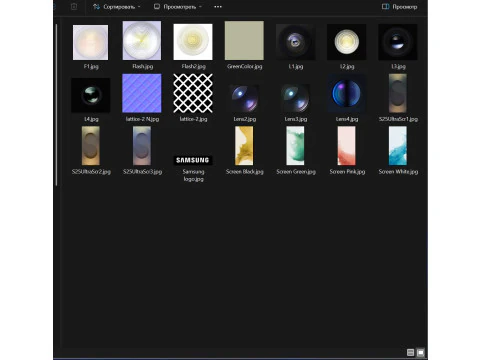Toggle the Просмотр preview pane button
Viewport: 480px width, 360px height.
[x=399, y=7]
